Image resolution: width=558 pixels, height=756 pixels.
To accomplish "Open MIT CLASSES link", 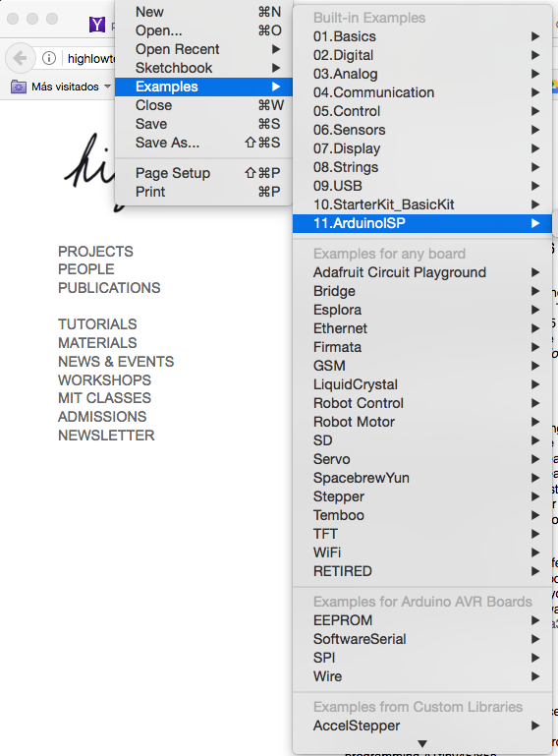I will coord(104,398).
